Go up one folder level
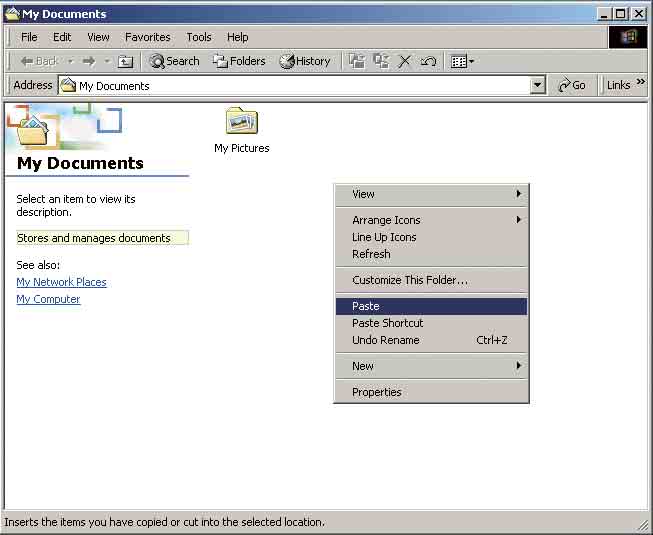 (x=125, y=62)
